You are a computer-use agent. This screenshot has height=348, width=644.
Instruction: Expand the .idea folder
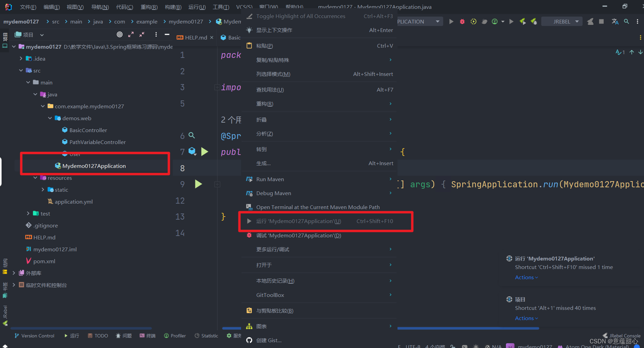[x=21, y=58]
